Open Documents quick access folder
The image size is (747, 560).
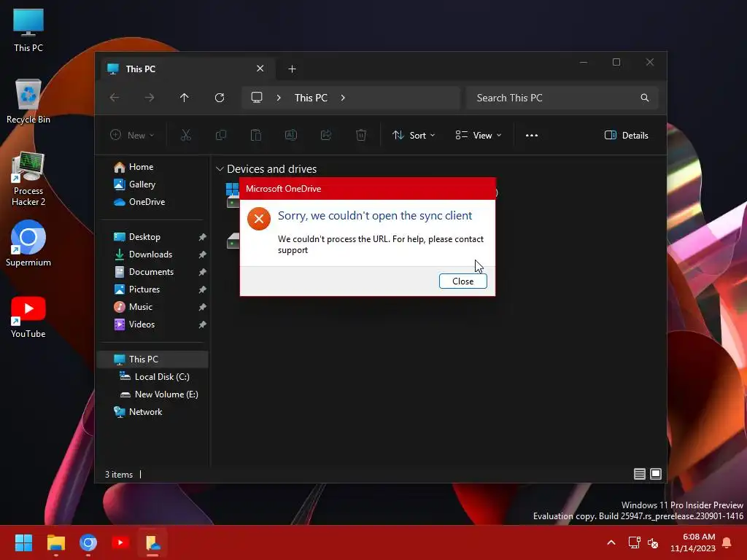(x=151, y=272)
